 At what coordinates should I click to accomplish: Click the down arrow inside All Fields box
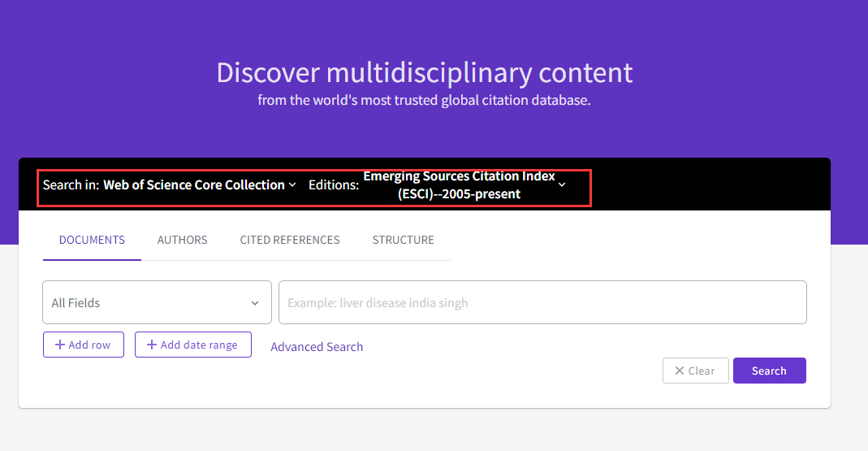coord(255,303)
